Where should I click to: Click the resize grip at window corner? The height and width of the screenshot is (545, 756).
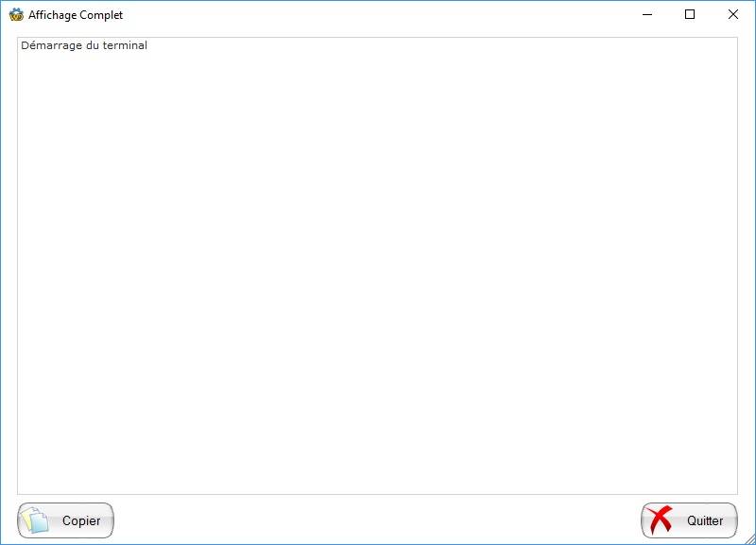(x=748, y=537)
